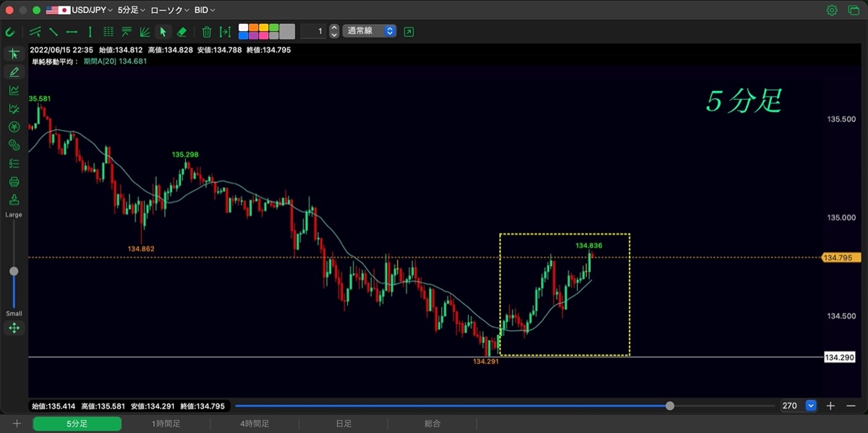868x433 pixels.
Task: Pick the white color swatch
Action: click(x=244, y=27)
